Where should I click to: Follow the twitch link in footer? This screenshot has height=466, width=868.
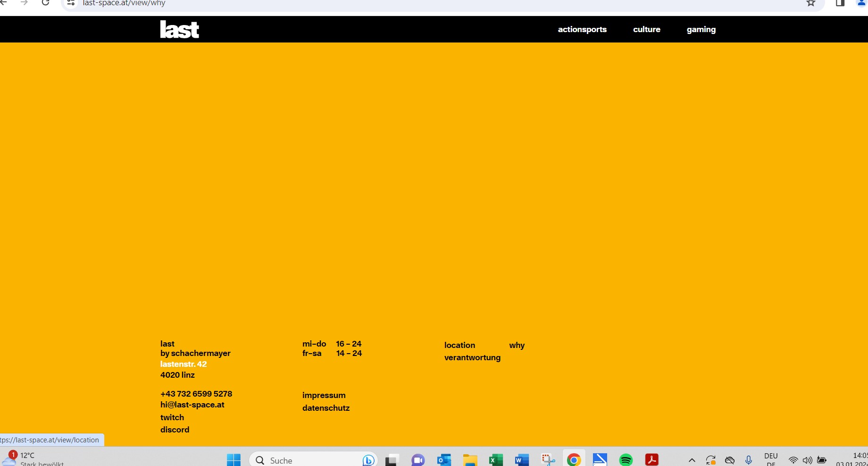tap(172, 417)
